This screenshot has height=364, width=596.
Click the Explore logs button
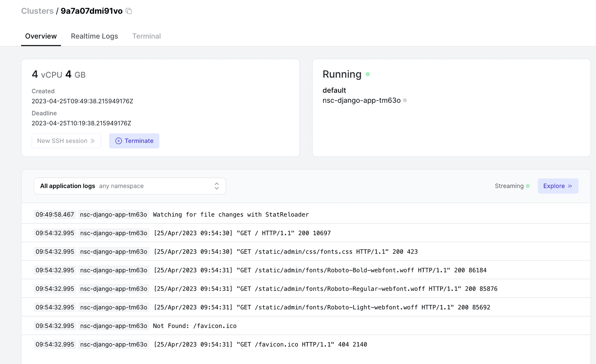tap(557, 186)
